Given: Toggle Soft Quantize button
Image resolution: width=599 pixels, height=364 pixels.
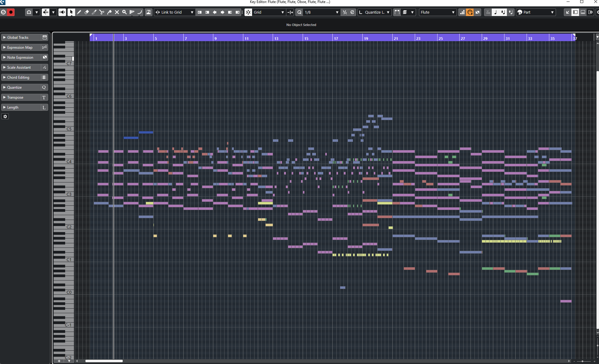Looking at the screenshot, I should click(352, 12).
